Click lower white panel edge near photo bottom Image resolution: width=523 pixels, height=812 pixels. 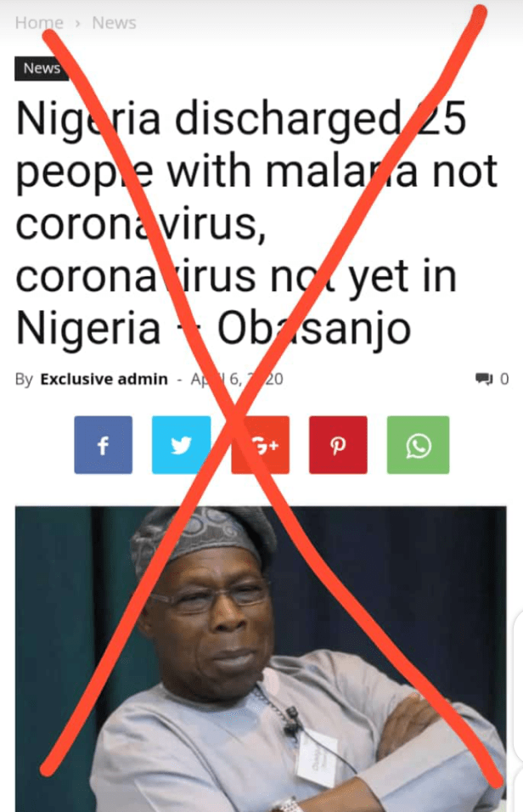(x=519, y=792)
